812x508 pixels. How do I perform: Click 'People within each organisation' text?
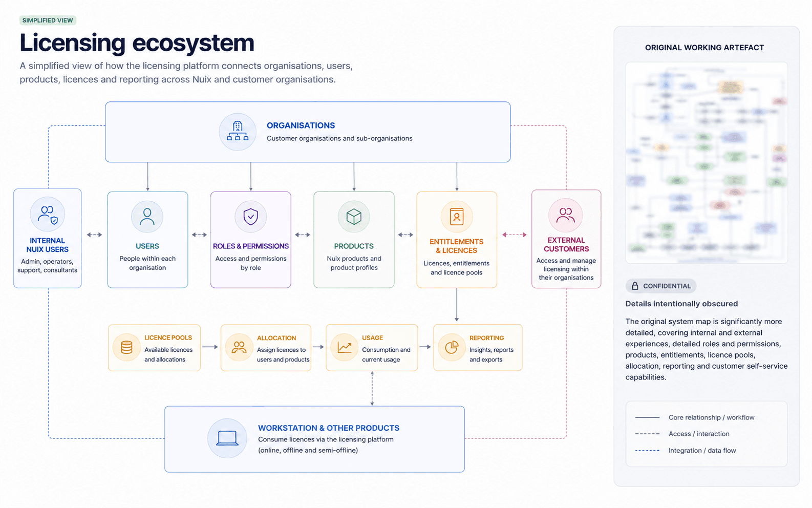[x=147, y=263]
